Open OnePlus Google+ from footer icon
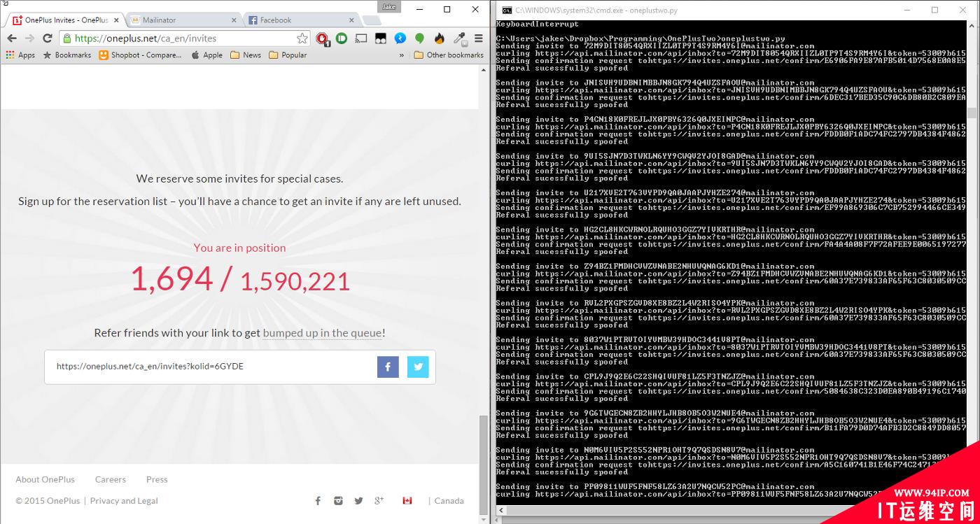The image size is (980, 524). point(379,500)
